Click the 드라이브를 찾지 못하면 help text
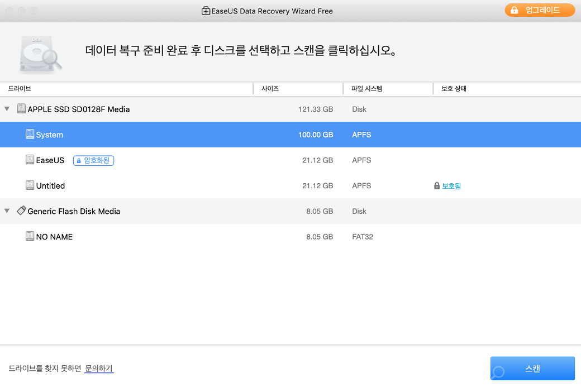 point(45,369)
